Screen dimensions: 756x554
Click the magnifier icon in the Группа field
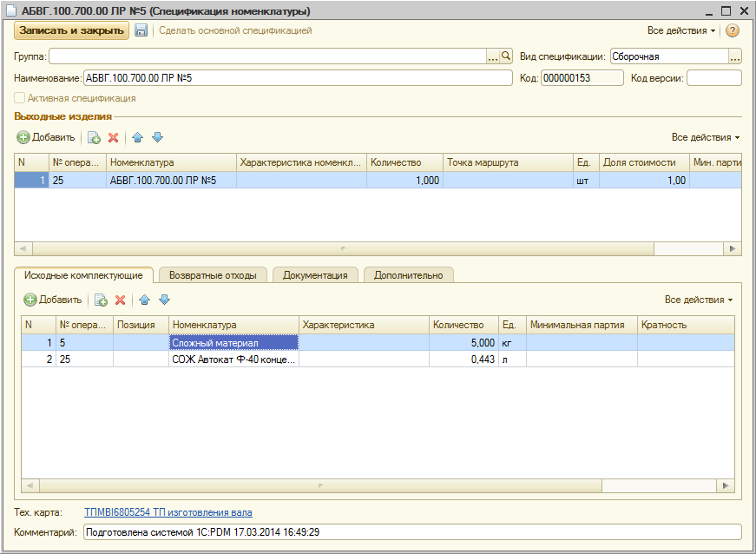506,56
